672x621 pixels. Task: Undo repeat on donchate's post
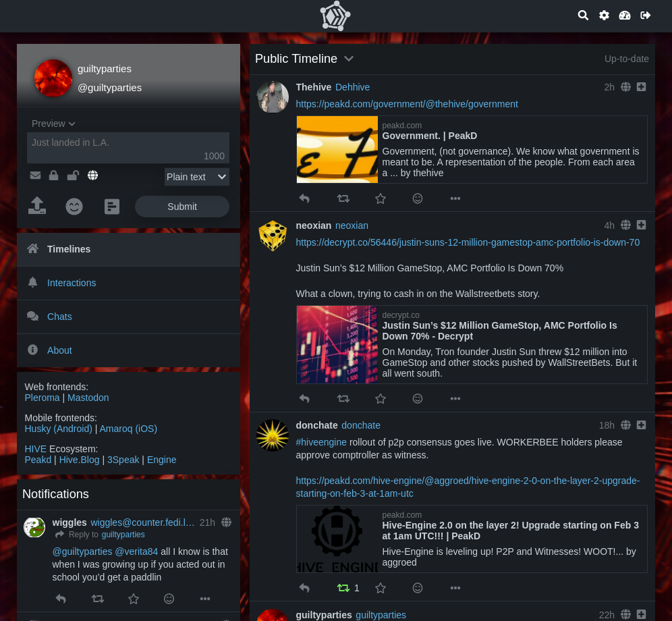pos(343,588)
